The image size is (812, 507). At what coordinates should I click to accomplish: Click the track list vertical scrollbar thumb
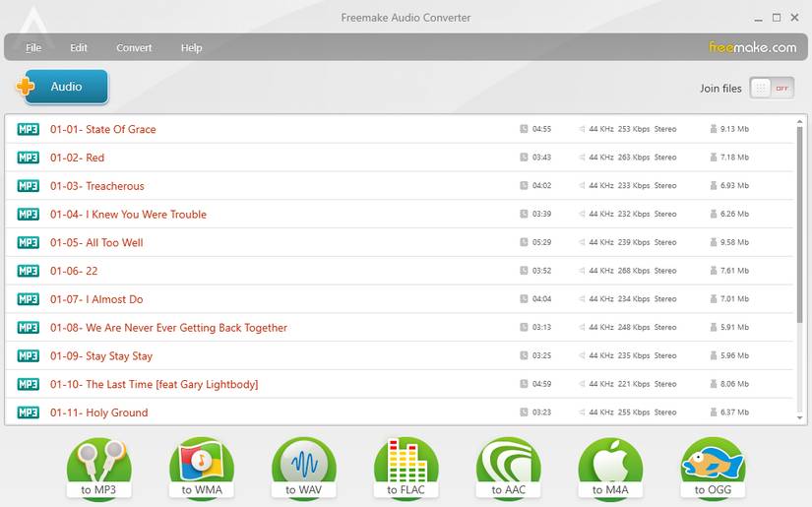[799, 225]
